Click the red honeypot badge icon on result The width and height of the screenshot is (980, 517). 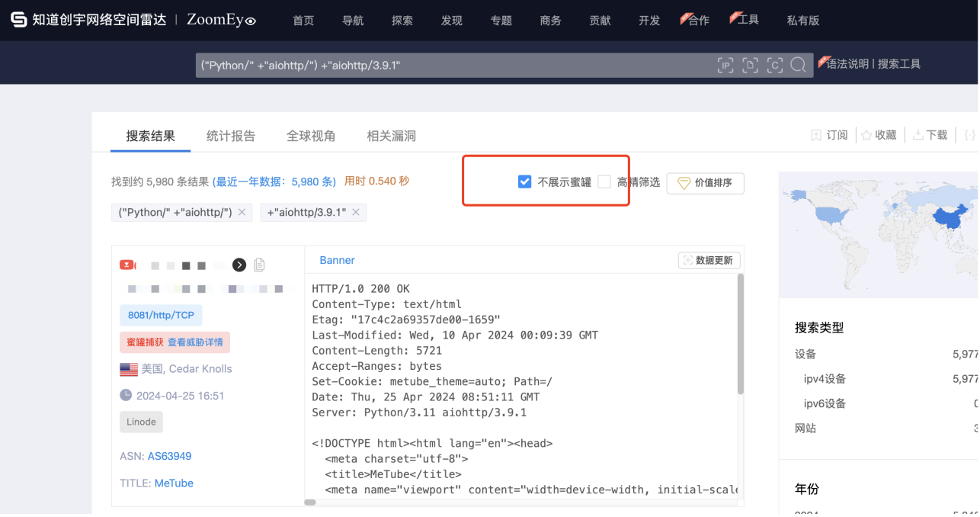click(x=127, y=265)
